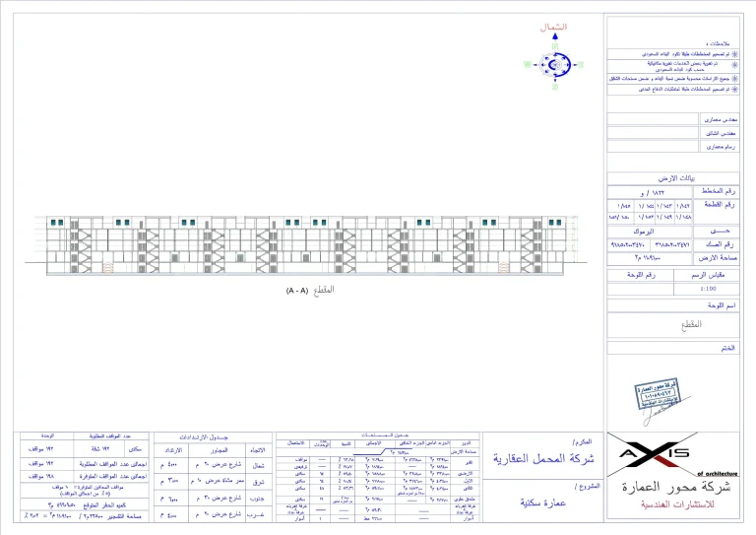Screen dimensions: 756x535
Task: Click the red الشمال north label
Action: point(556,27)
